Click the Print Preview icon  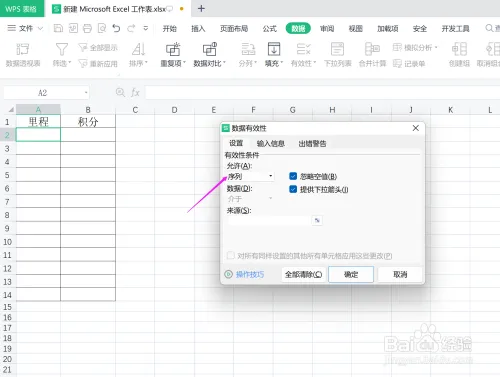click(x=102, y=28)
